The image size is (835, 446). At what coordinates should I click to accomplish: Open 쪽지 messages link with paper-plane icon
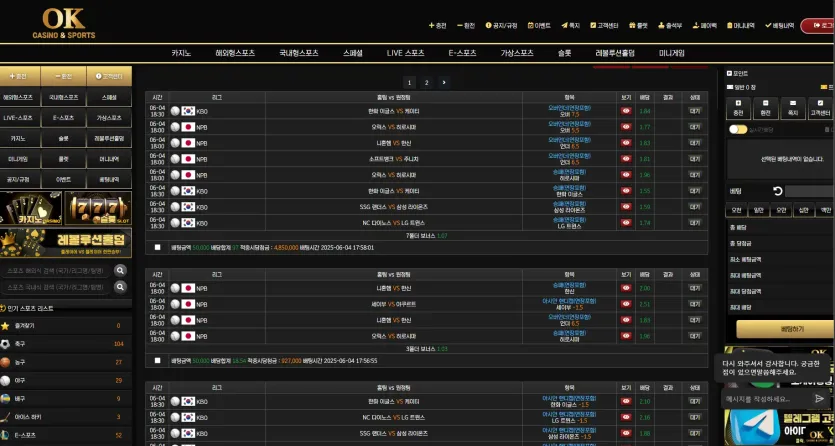click(570, 25)
